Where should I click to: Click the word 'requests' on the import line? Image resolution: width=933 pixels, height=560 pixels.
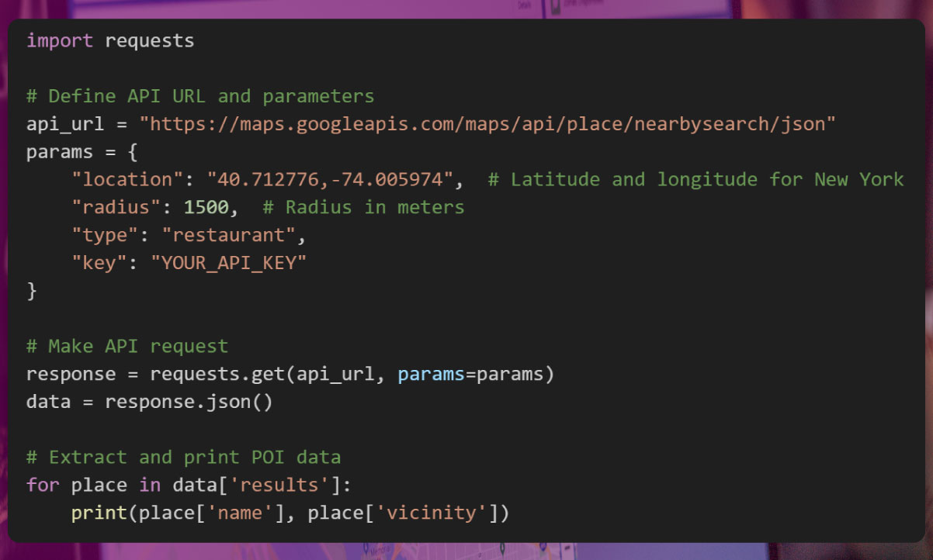coord(150,40)
